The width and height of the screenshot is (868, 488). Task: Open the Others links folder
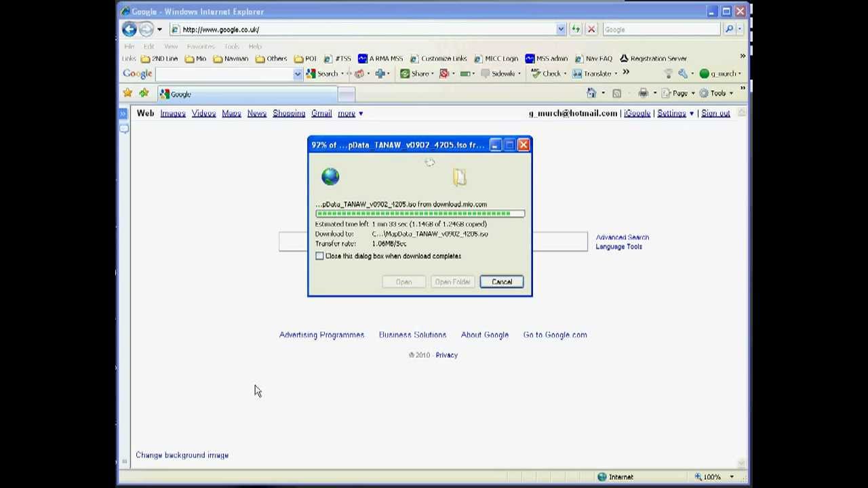click(271, 58)
